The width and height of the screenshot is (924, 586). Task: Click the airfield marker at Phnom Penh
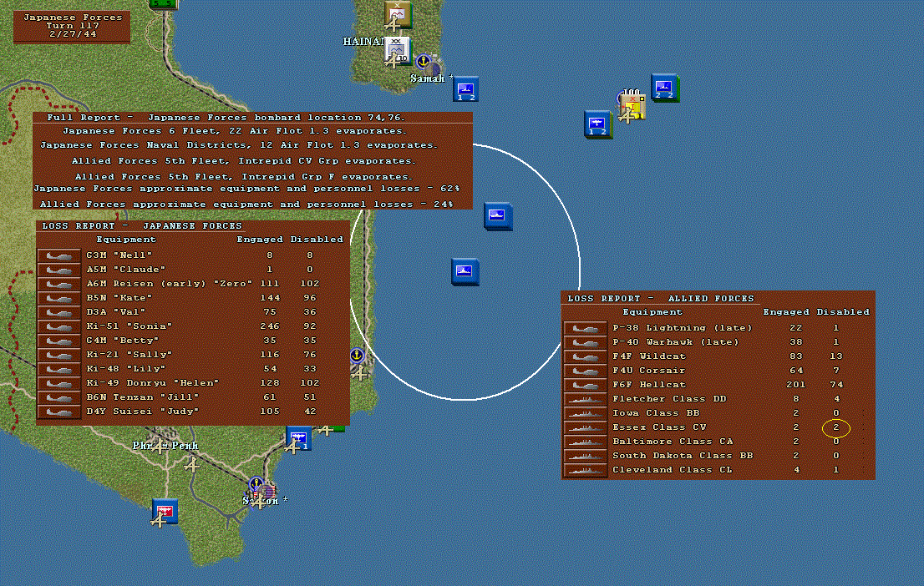click(x=159, y=447)
